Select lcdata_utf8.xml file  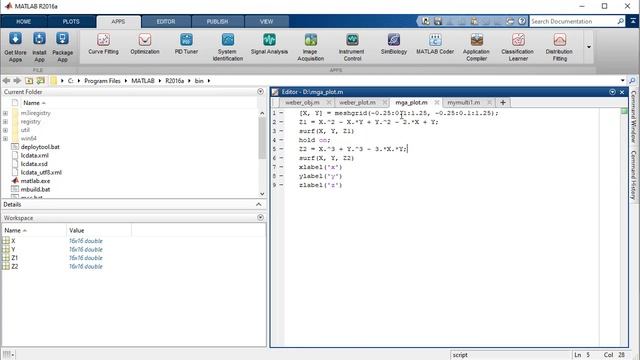pyautogui.click(x=41, y=173)
